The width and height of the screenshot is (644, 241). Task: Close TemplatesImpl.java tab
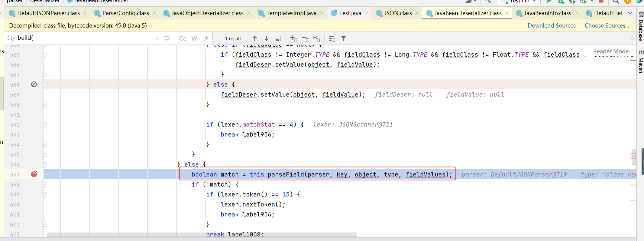coord(322,13)
